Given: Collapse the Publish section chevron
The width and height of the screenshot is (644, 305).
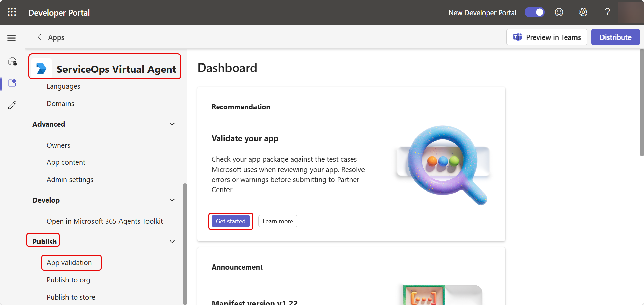Looking at the screenshot, I should pyautogui.click(x=172, y=242).
